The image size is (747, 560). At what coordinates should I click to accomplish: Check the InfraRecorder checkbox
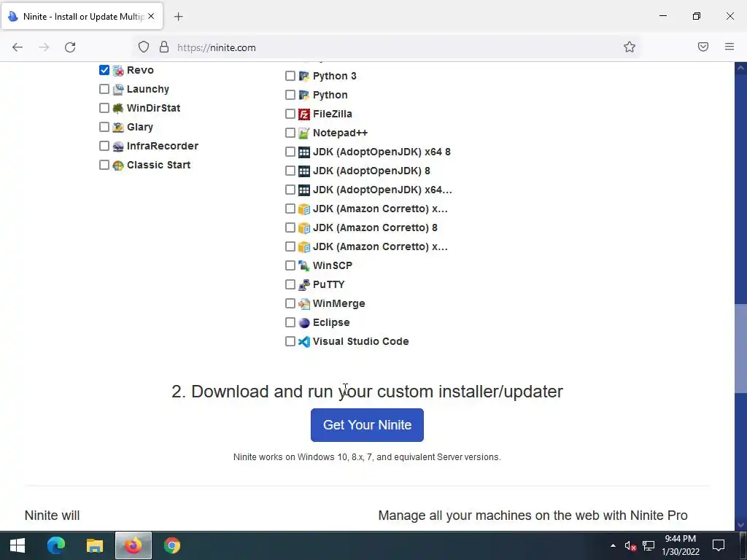click(104, 146)
